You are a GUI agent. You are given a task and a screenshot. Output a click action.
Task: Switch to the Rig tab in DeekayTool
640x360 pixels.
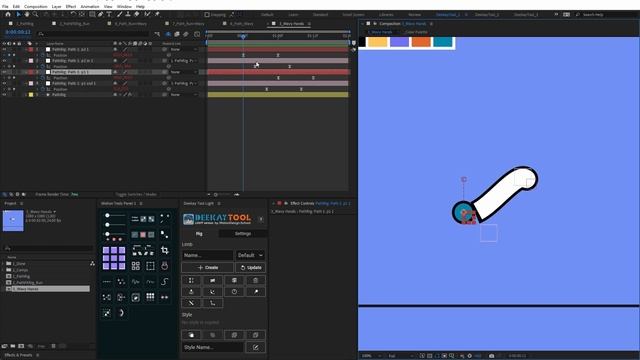(x=199, y=234)
